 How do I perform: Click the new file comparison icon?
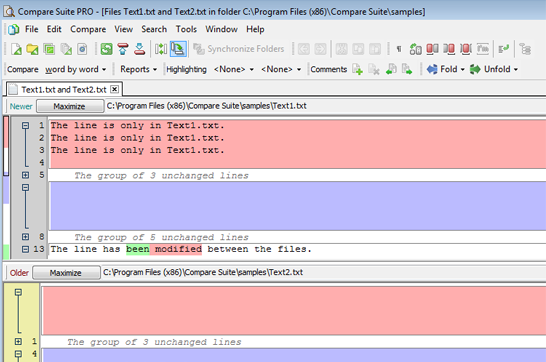16,49
